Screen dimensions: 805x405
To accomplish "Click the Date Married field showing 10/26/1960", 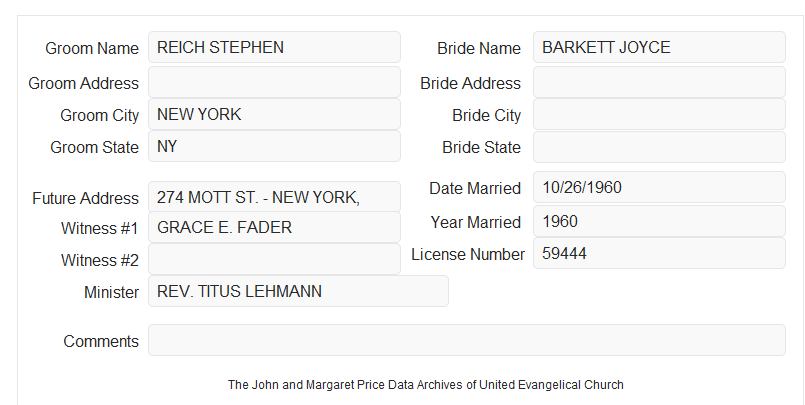I will [x=659, y=187].
